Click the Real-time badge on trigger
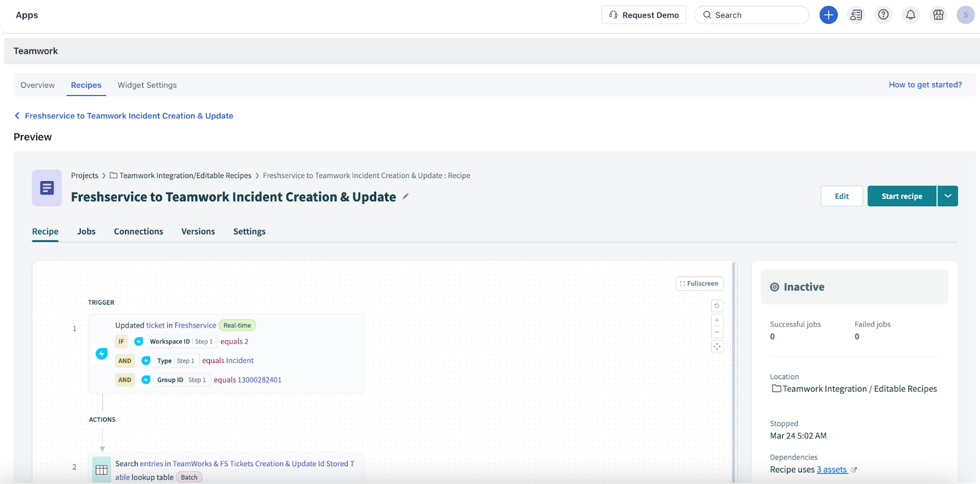980x484 pixels. 237,326
